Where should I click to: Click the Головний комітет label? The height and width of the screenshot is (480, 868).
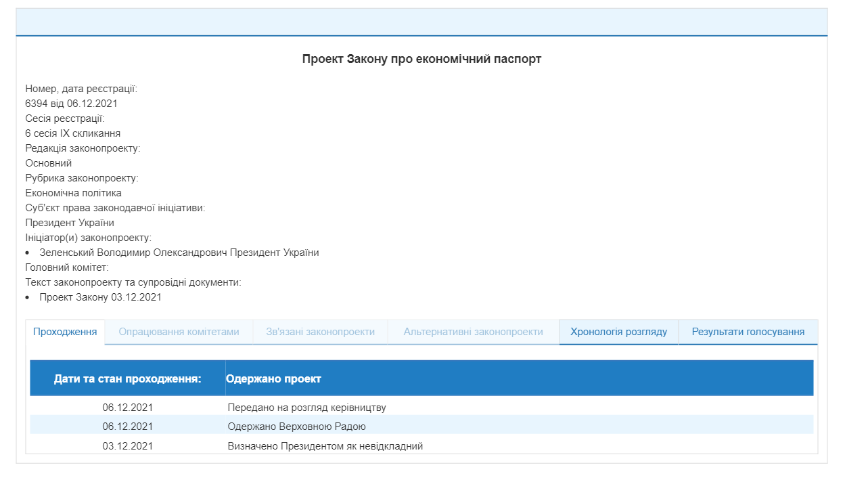[68, 266]
